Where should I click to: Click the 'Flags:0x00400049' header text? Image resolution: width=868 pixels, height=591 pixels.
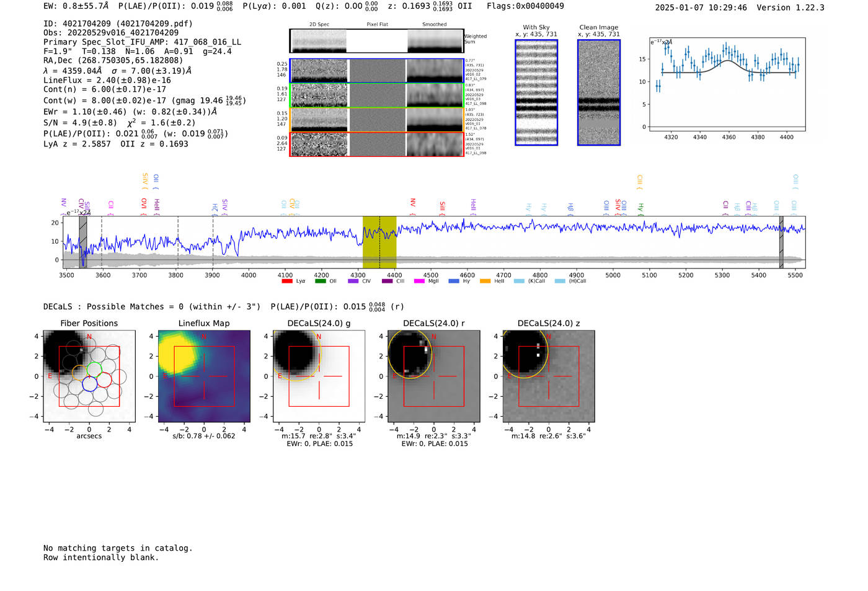525,6
